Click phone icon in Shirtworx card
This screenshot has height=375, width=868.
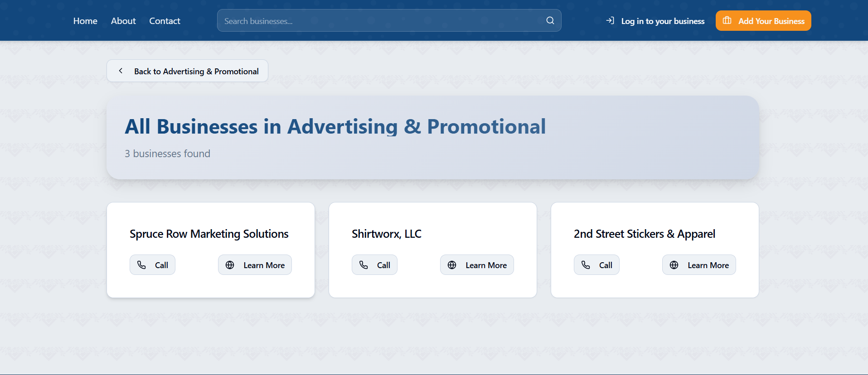(364, 265)
